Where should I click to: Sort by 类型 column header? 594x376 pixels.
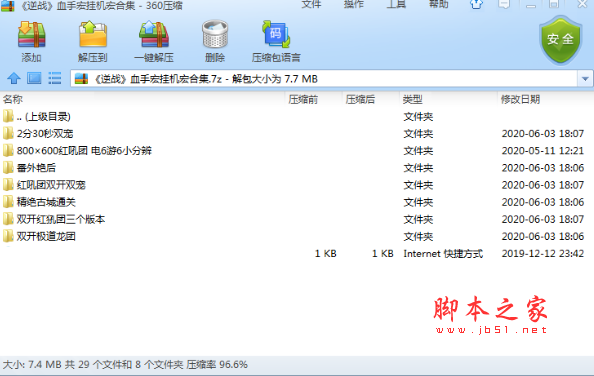tap(413, 100)
